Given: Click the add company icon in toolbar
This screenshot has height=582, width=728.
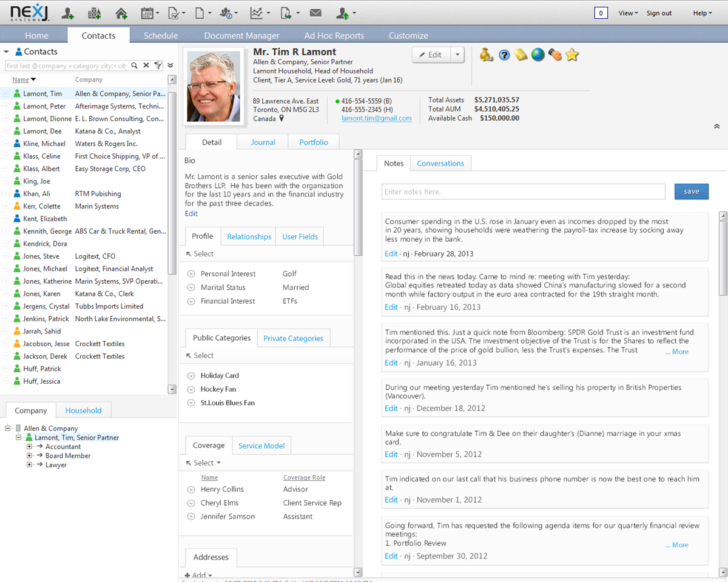Looking at the screenshot, I should pos(94,13).
